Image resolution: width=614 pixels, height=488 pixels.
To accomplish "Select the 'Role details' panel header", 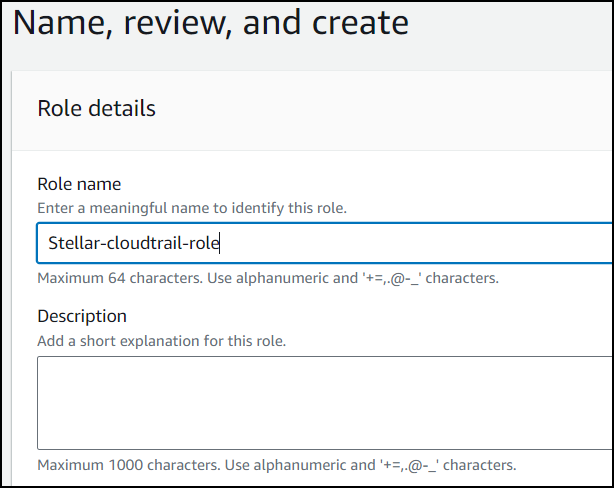I will 96,108.
